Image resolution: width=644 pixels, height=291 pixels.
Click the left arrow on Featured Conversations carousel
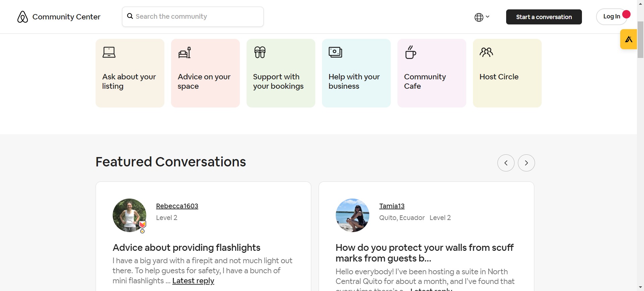(x=506, y=163)
